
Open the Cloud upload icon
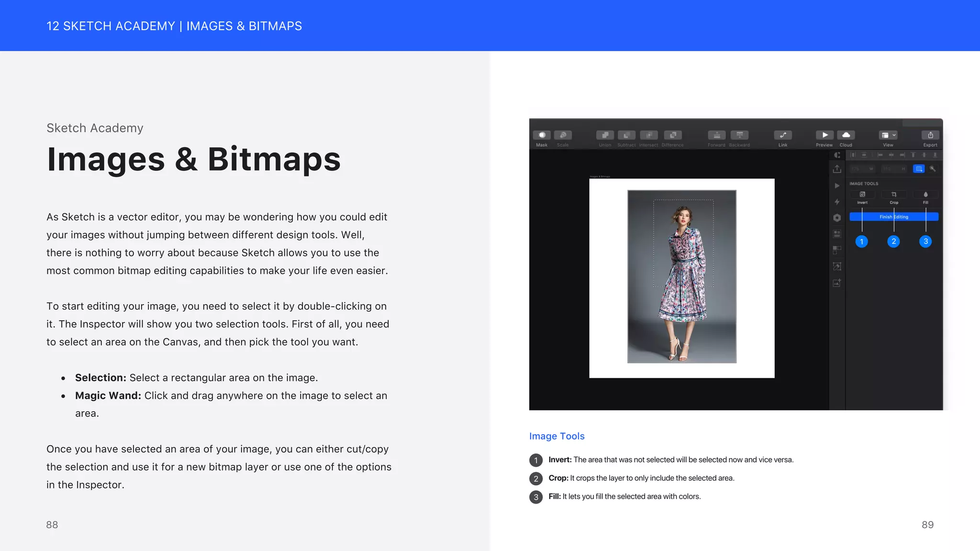coord(846,135)
